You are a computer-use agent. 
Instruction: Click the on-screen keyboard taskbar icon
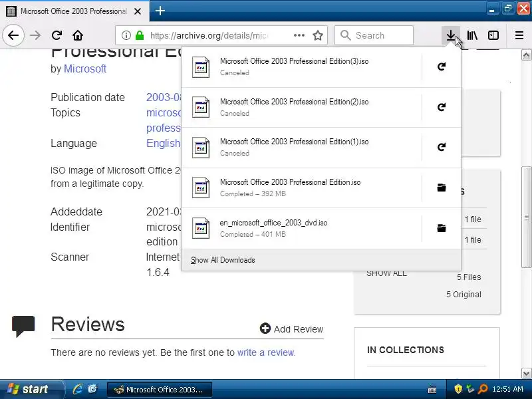432,389
